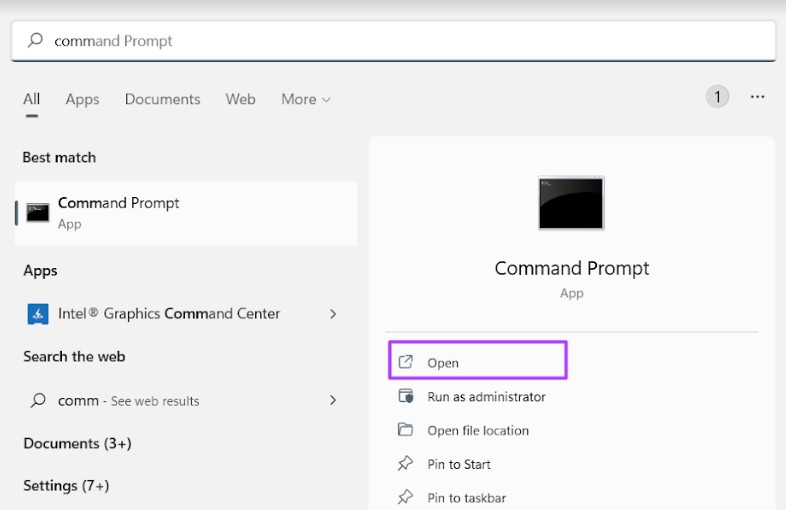Click the circular badge showing 1

coord(717,97)
